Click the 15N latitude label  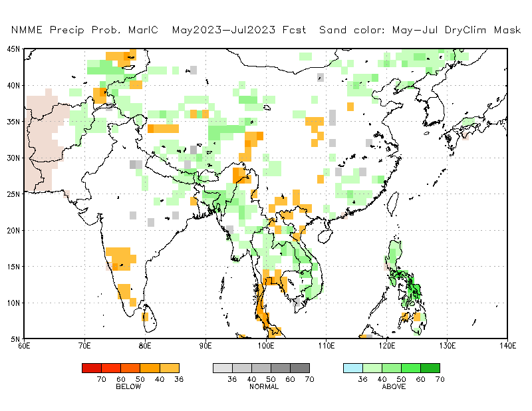13,267
